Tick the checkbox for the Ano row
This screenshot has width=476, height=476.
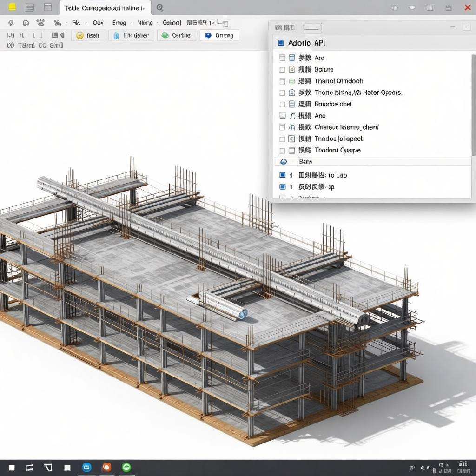(x=282, y=116)
